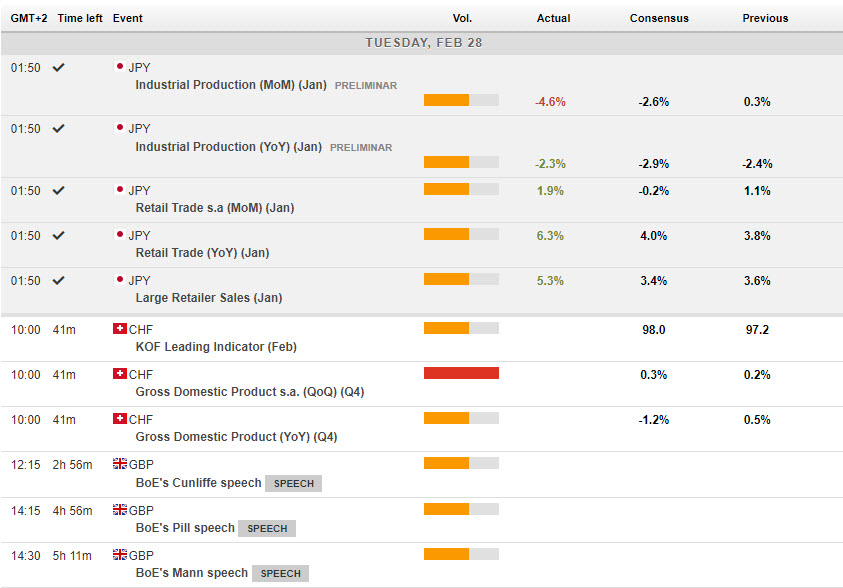
Task: Click the Japan flag beside Industrial Production (MoM)
Action: [120, 67]
